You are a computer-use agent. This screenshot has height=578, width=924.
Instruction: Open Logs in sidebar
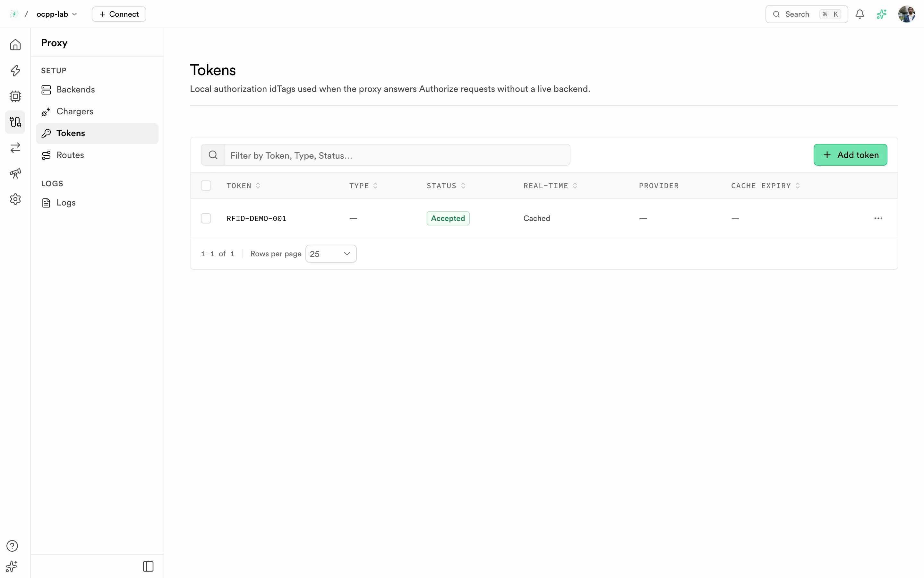click(97, 203)
